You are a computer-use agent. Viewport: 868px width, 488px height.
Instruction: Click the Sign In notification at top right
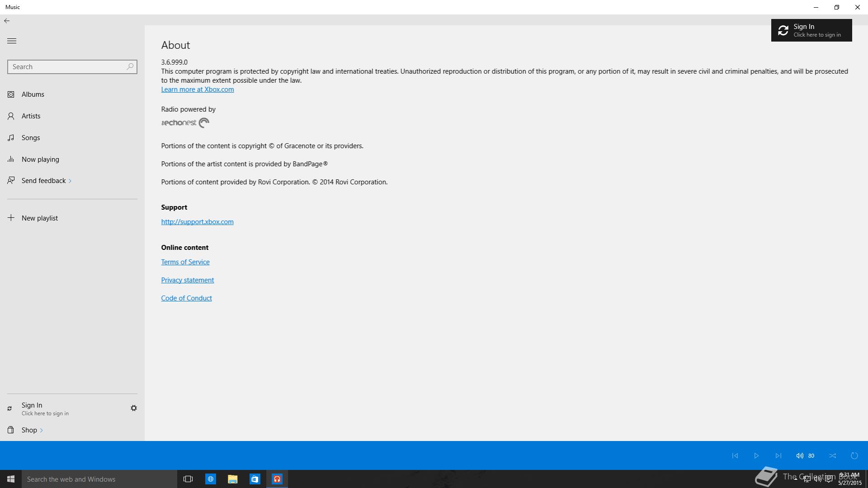click(x=811, y=30)
